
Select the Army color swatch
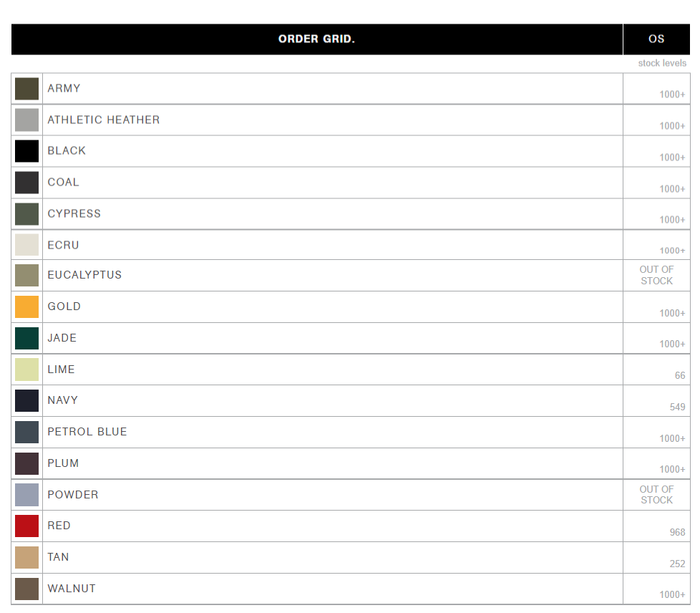[x=26, y=89]
